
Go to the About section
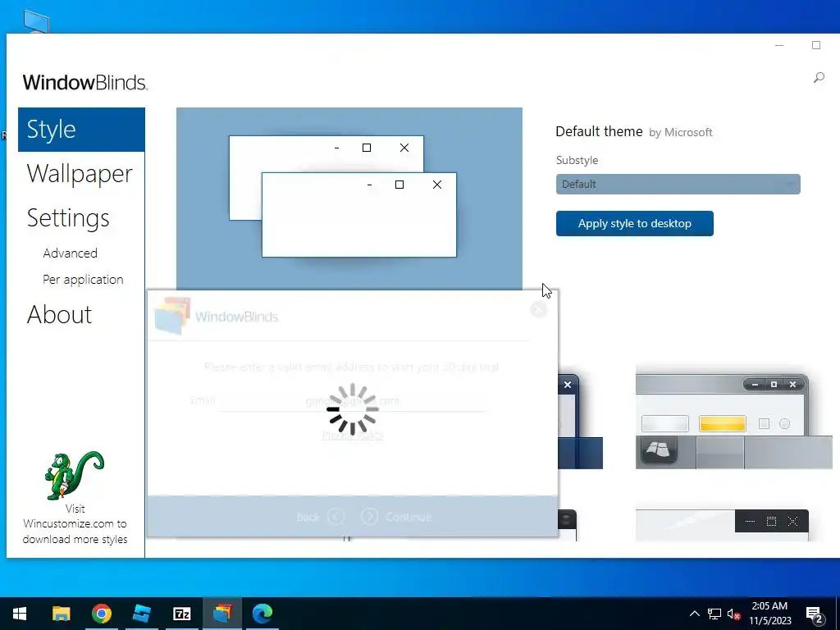click(59, 314)
